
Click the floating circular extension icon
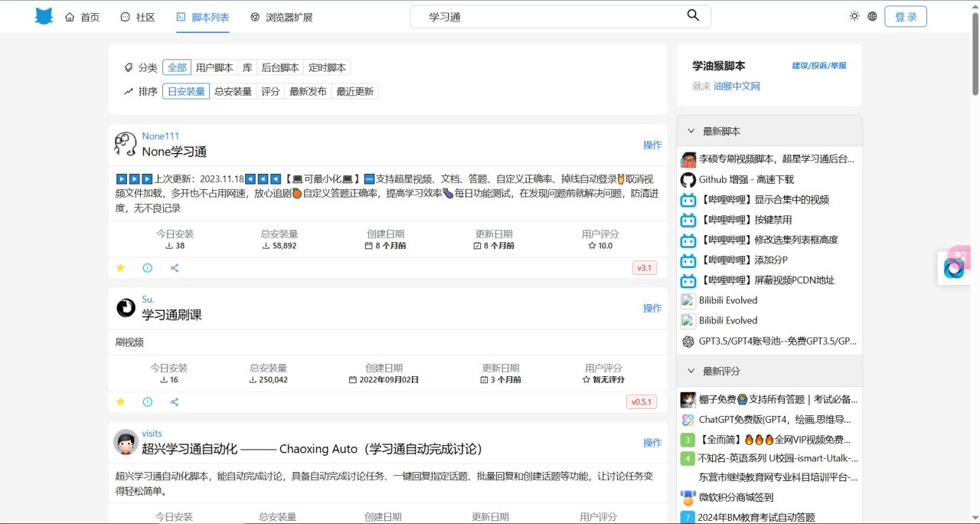pyautogui.click(x=954, y=268)
